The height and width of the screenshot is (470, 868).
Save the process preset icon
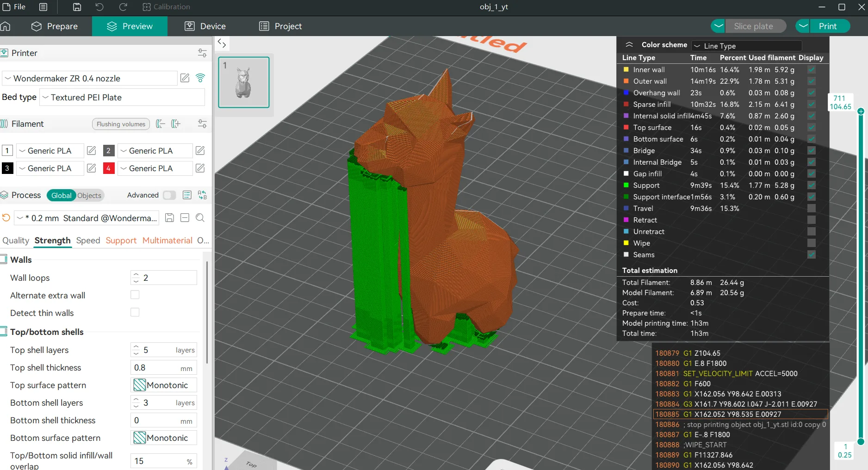click(169, 218)
